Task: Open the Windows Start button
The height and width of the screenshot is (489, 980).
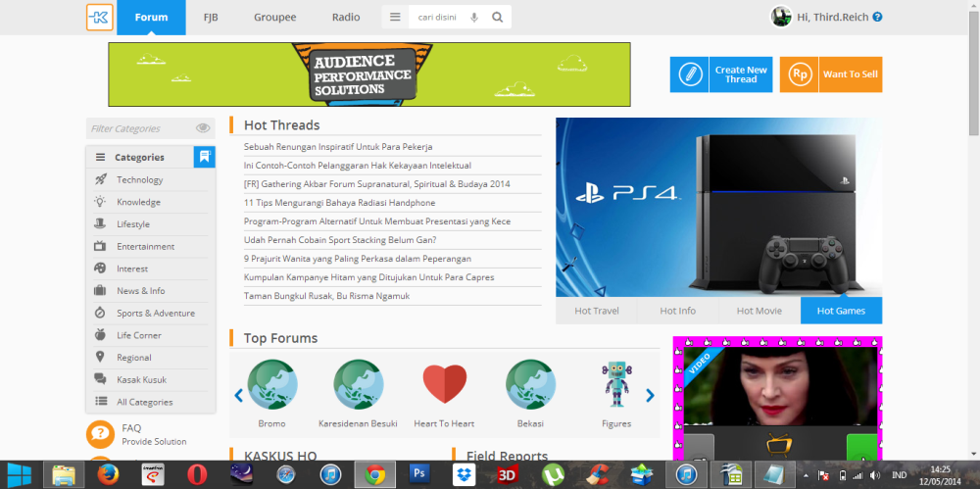Action: click(19, 475)
